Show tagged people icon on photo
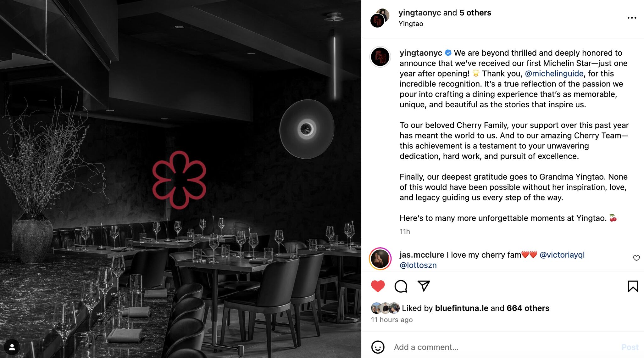The height and width of the screenshot is (358, 644). pos(12,347)
